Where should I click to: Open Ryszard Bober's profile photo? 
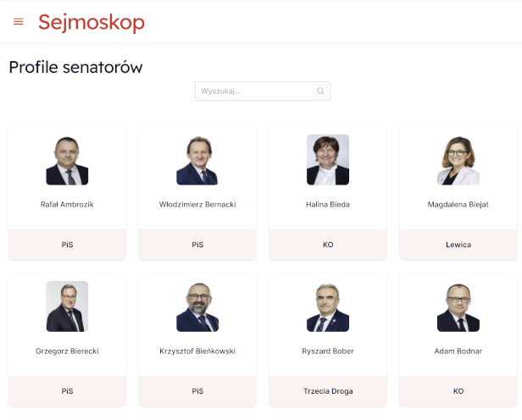click(x=328, y=307)
